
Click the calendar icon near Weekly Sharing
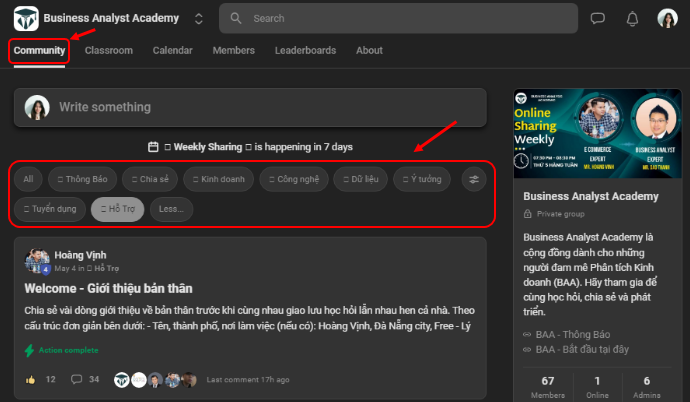coord(153,147)
